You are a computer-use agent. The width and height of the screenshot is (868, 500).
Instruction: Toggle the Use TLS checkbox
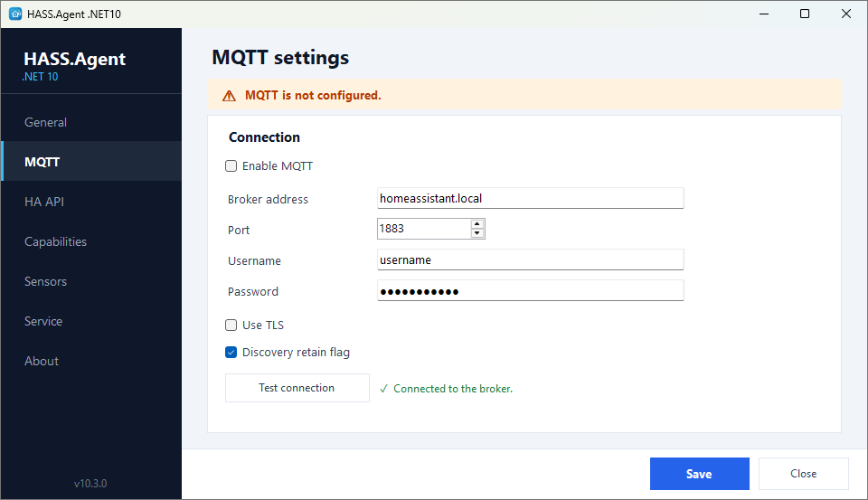tap(231, 325)
